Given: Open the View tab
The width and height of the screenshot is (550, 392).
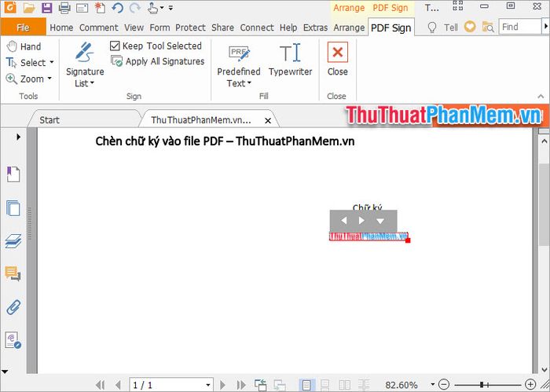Looking at the screenshot, I should (134, 27).
